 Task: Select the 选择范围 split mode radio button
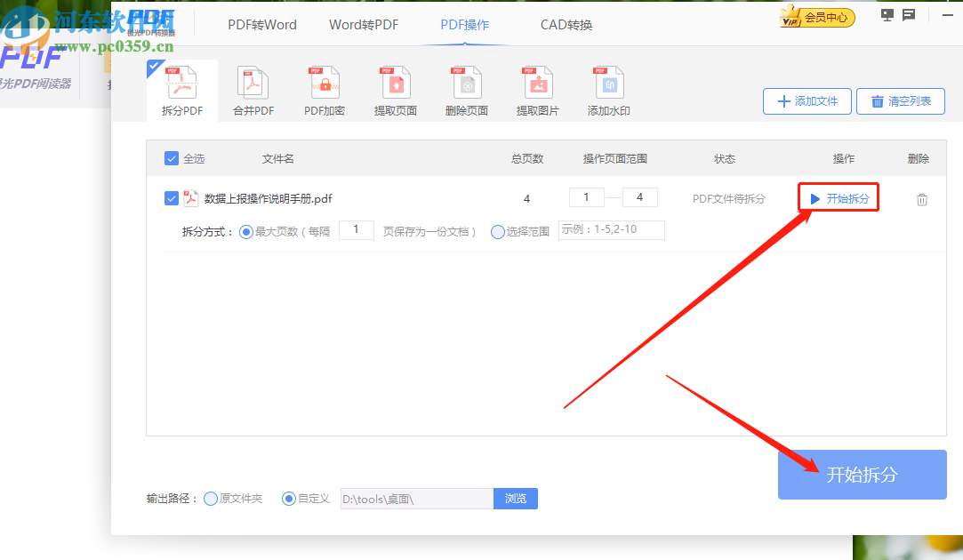pyautogui.click(x=497, y=230)
